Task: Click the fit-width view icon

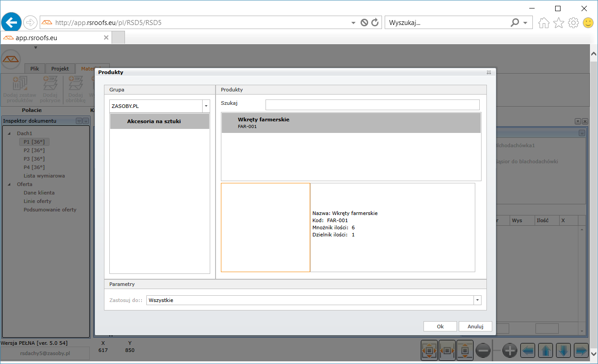Action: point(447,351)
